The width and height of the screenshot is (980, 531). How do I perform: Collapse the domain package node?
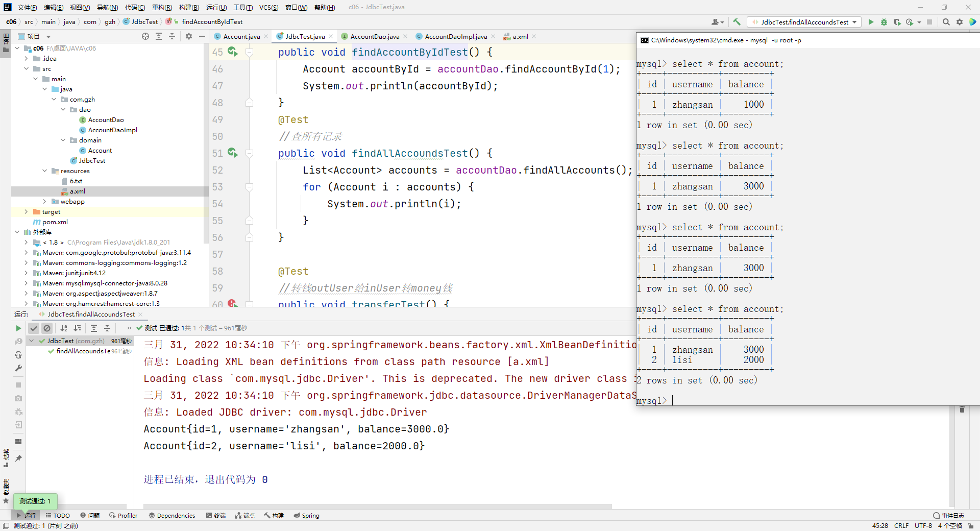coord(63,140)
